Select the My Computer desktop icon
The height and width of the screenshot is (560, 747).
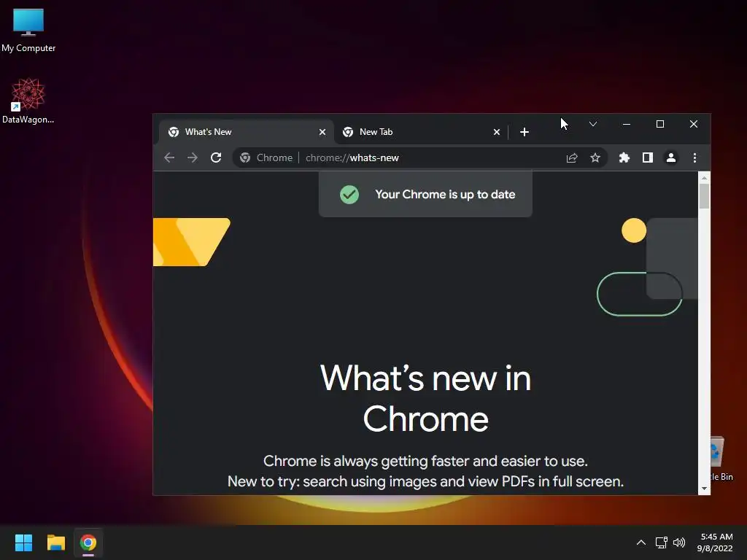tap(28, 30)
